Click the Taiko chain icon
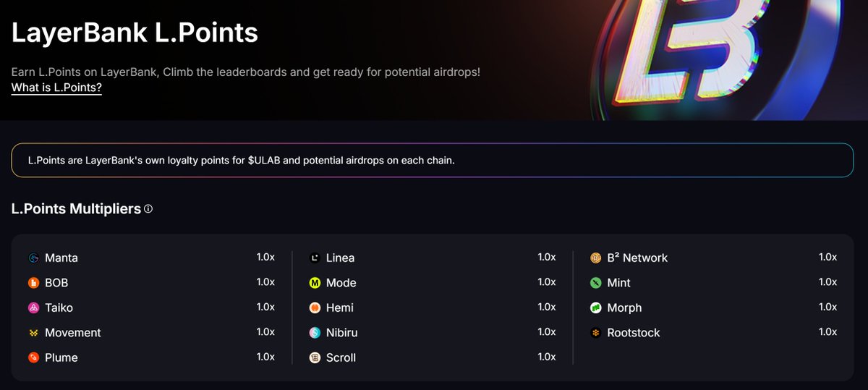This screenshot has width=868, height=390. click(x=33, y=308)
